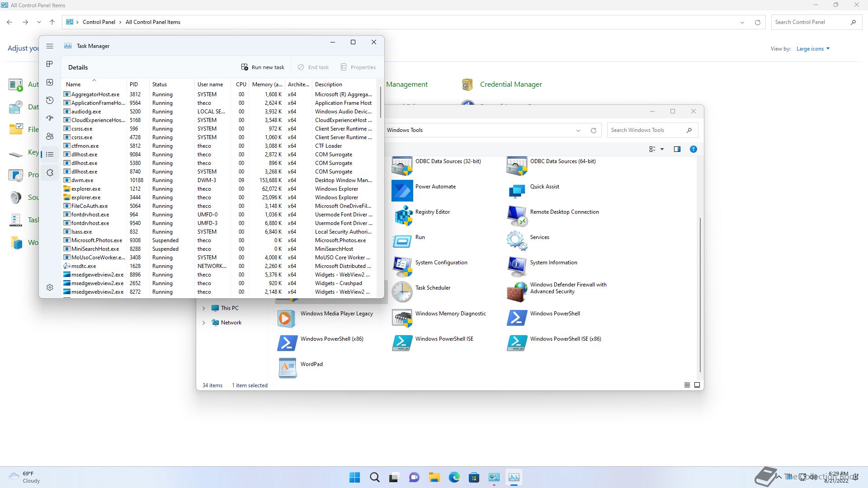Toggle preview pane in Windows Tools window
868x488 pixels.
coord(677,149)
